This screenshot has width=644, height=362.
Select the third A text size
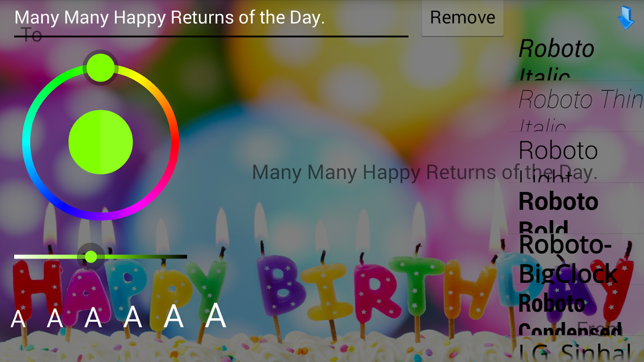[93, 318]
